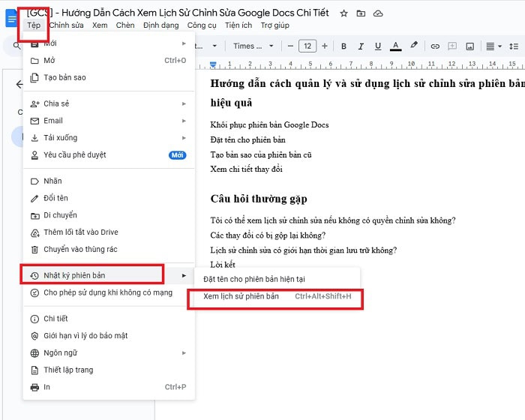This screenshot has height=420, width=525.
Task: Click the move to folder icon
Action: 361,13
